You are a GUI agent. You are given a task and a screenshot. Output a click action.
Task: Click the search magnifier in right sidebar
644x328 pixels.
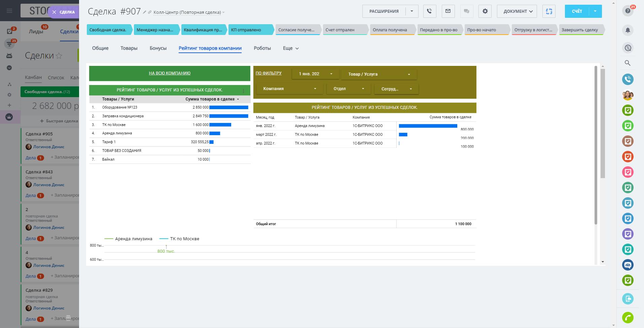[x=628, y=63]
